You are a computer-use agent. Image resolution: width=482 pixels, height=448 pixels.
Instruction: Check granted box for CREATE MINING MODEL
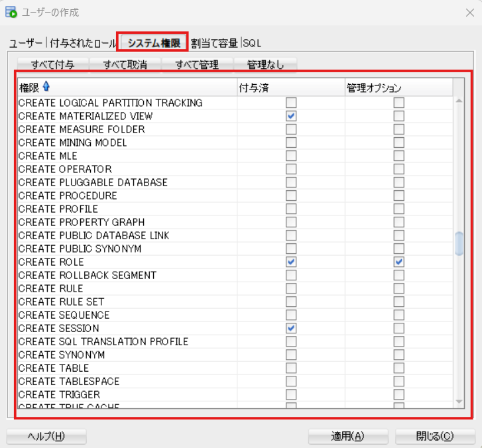[291, 142]
